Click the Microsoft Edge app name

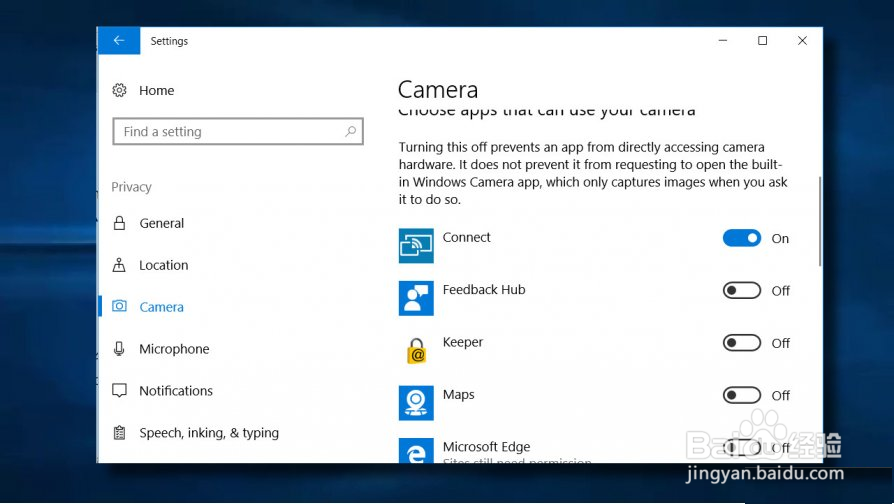[486, 447]
